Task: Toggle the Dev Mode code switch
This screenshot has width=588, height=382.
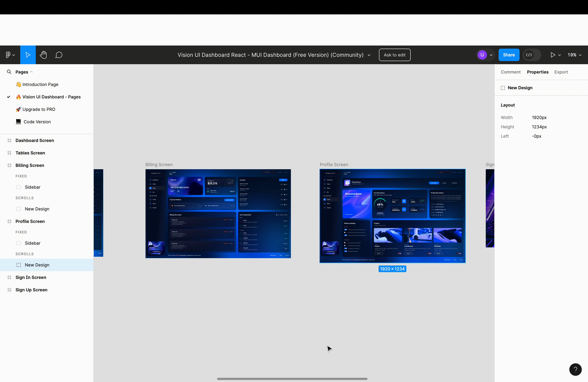Action: click(532, 55)
